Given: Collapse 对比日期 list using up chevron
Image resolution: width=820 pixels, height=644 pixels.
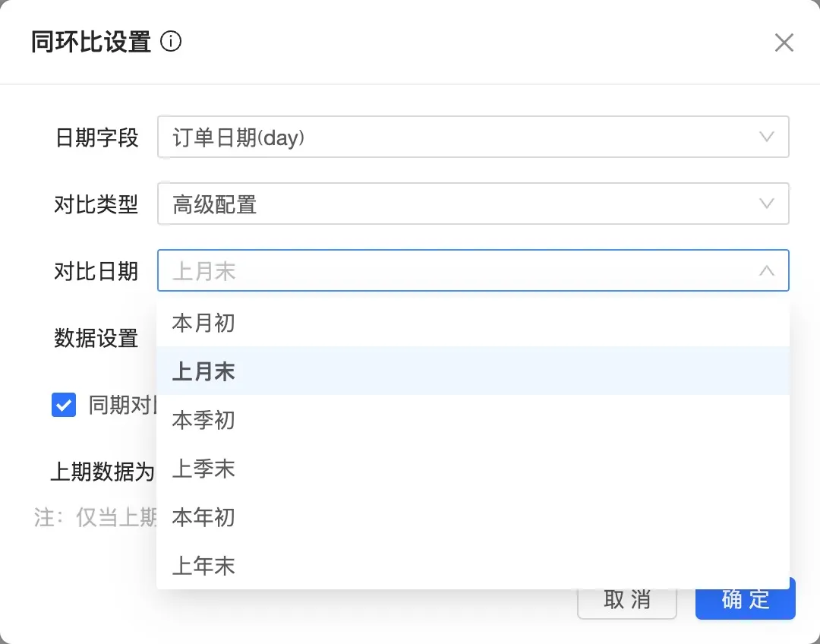Looking at the screenshot, I should click(767, 270).
